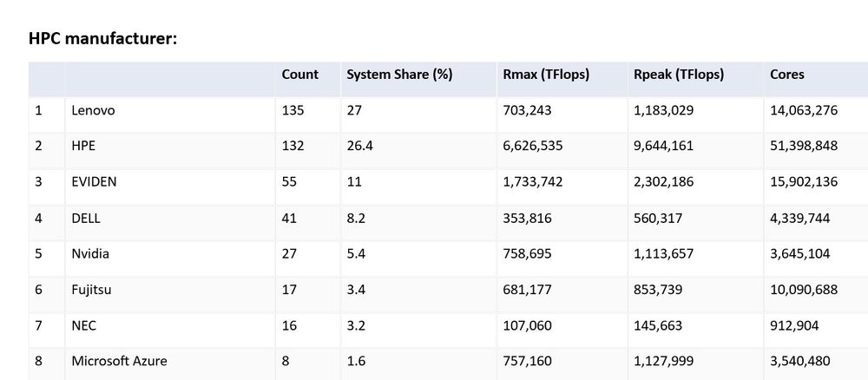Click Fujitsu's system share 3.4
Image resolution: width=868 pixels, height=380 pixels.
[x=356, y=290]
